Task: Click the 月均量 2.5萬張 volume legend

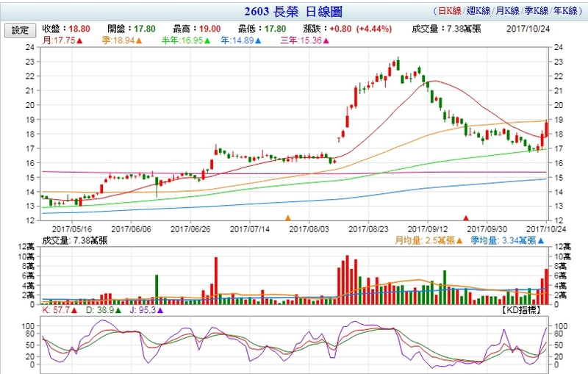Action: pos(429,240)
